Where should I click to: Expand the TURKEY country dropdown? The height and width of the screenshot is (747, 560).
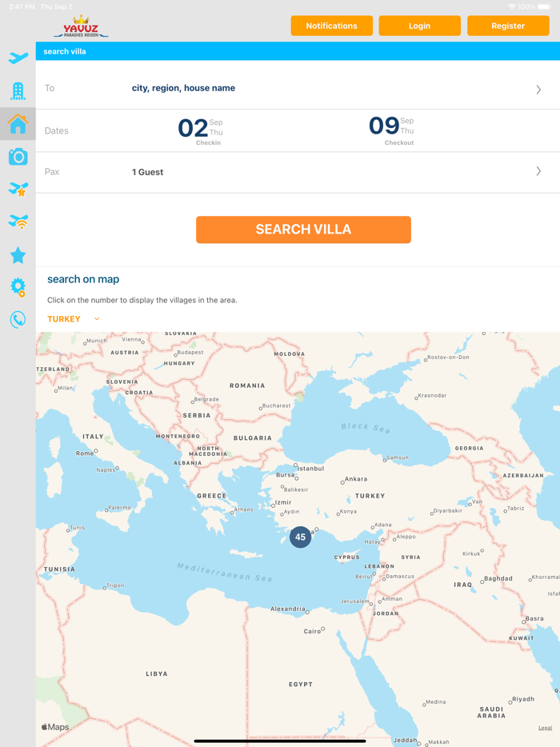(74, 319)
